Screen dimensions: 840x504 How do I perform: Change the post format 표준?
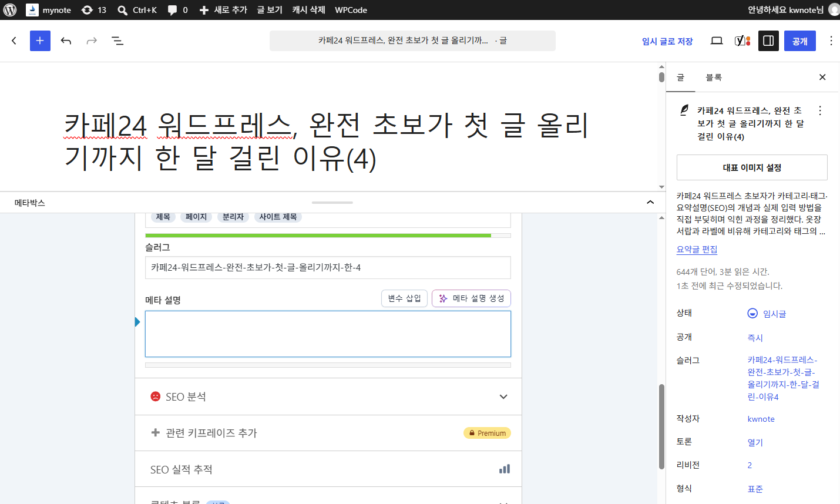coord(755,489)
